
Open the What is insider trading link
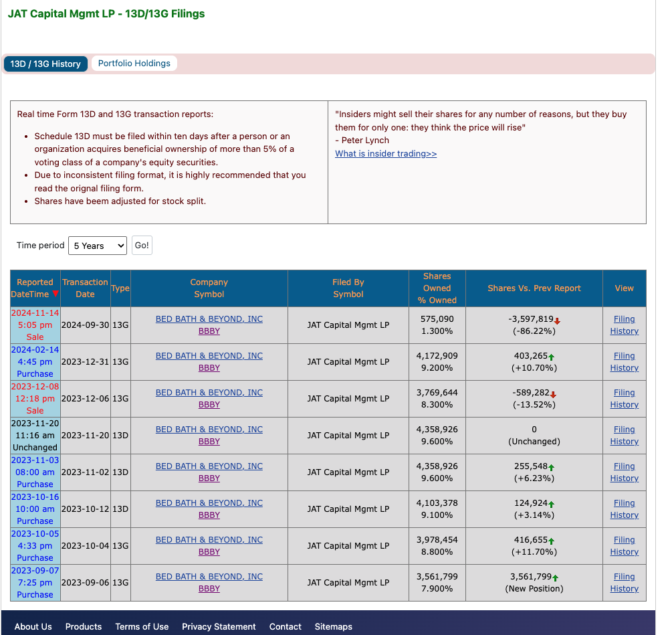(386, 153)
